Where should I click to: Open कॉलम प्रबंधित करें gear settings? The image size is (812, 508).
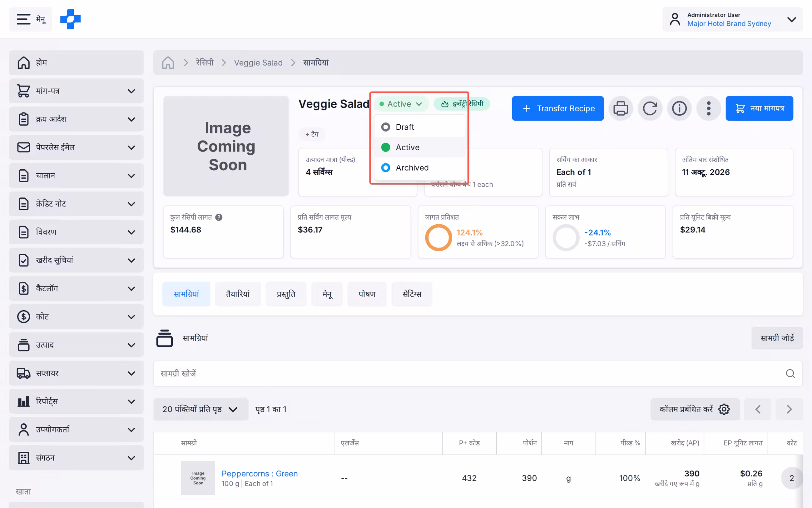coord(695,409)
